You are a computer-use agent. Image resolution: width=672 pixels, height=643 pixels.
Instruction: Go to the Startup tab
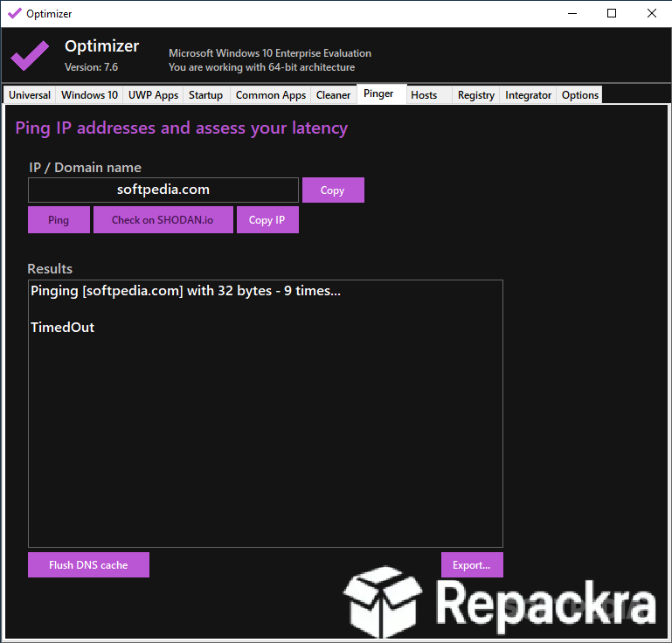click(x=205, y=95)
